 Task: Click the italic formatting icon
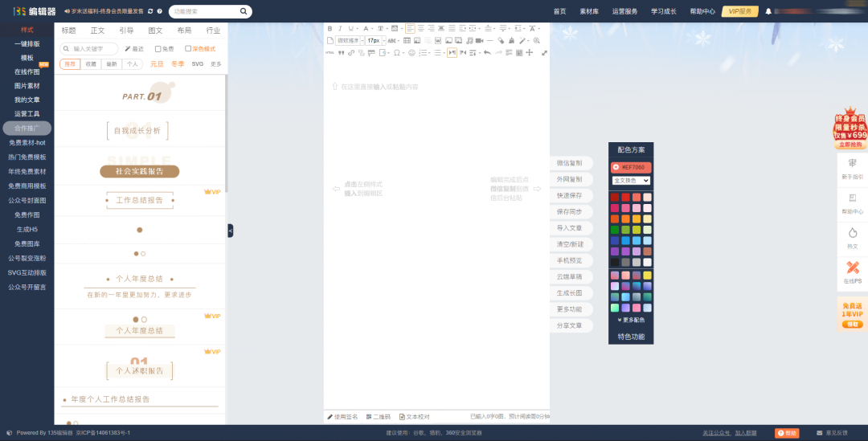tap(340, 28)
